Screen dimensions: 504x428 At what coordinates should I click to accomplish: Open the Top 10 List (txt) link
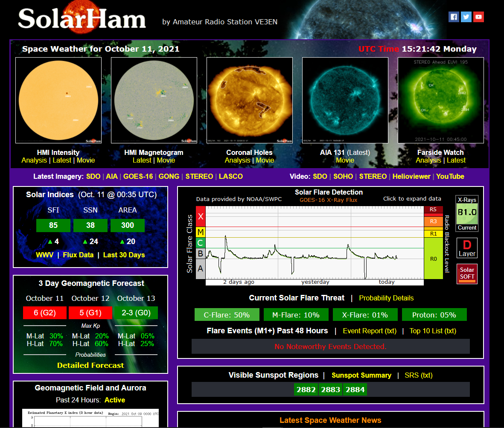click(x=433, y=331)
